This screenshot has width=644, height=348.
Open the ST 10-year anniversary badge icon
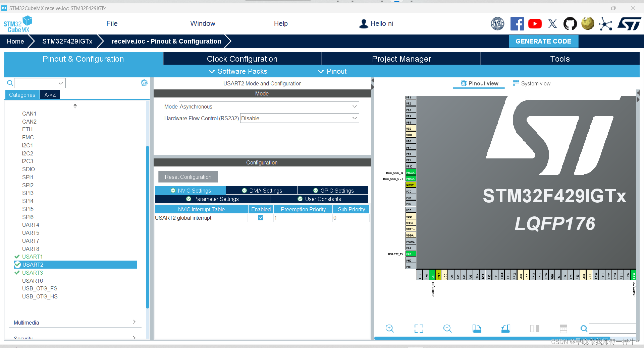(x=497, y=24)
